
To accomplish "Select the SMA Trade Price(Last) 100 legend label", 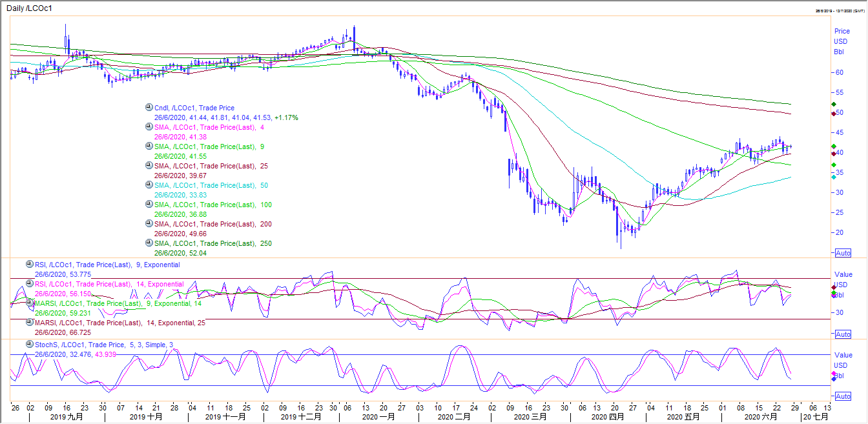I will tap(213, 205).
